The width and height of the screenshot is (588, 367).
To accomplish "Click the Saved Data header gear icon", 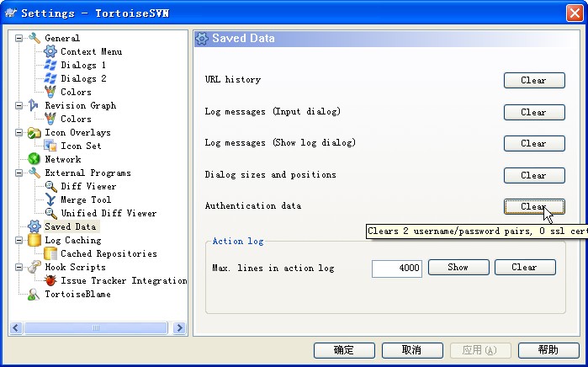I will click(202, 39).
